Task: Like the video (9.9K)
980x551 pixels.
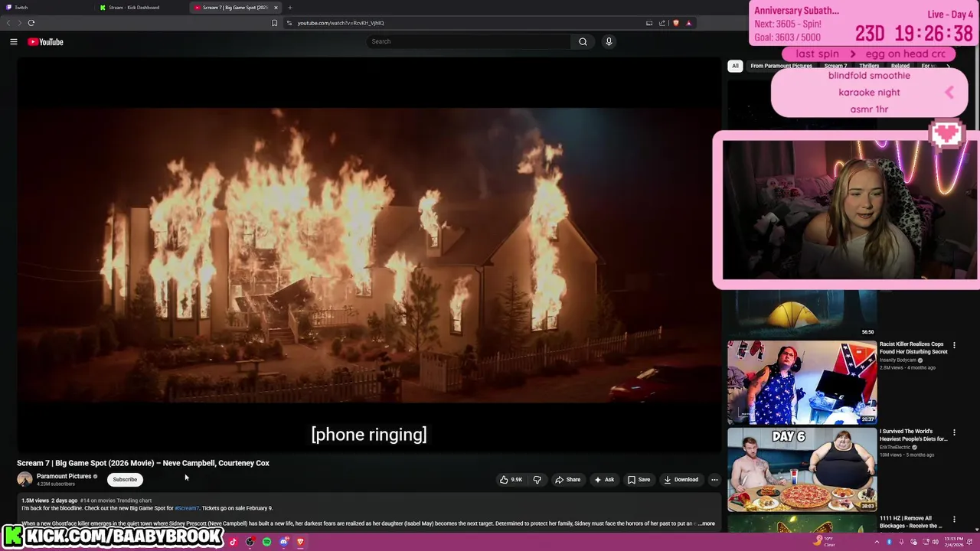Action: click(x=511, y=480)
